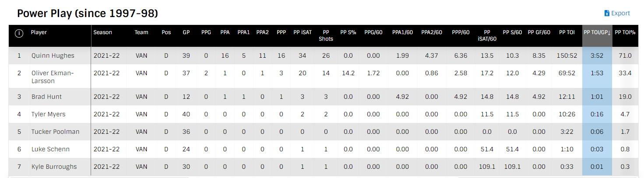
Task: Sort table by Player column header
Action: coord(39,32)
